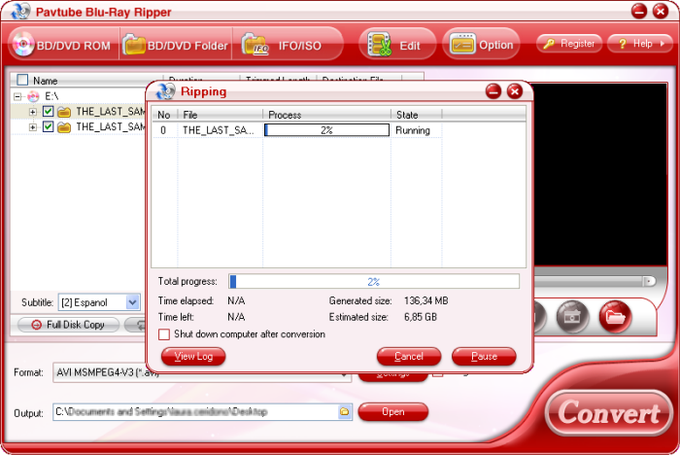Expand the first THE_LAST_SAM title node
680x455 pixels.
point(33,112)
